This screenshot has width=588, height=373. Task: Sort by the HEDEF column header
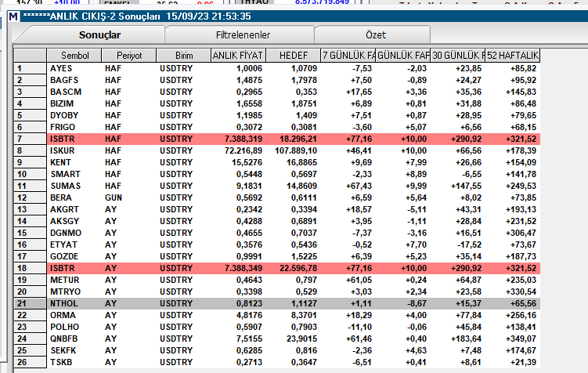tap(294, 56)
